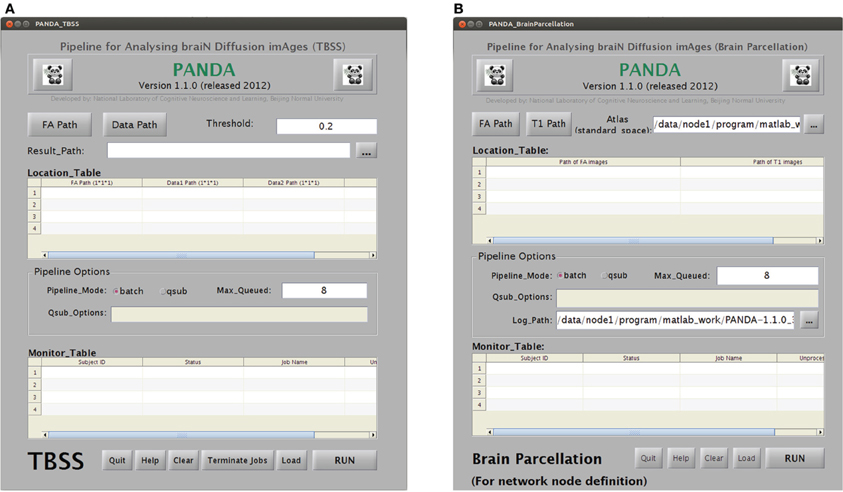Click 'FA Path (1*1*1)' column header
Screen dimensions: 843x492
click(x=92, y=183)
